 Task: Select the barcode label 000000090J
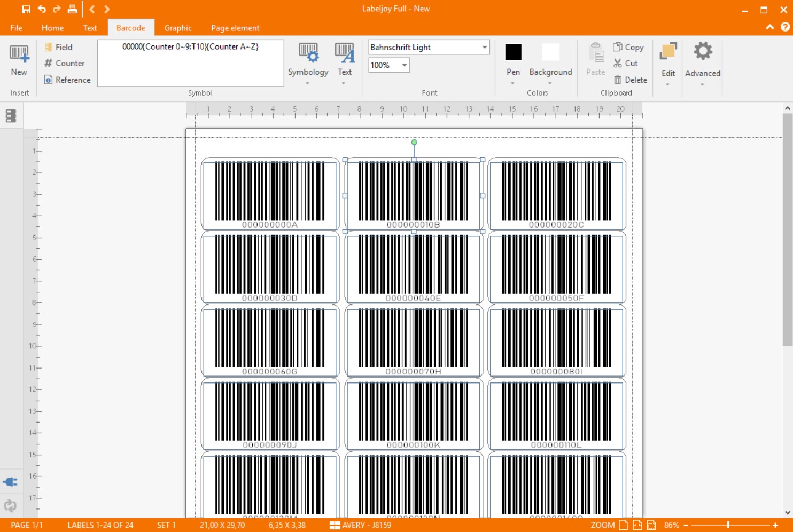tap(270, 414)
